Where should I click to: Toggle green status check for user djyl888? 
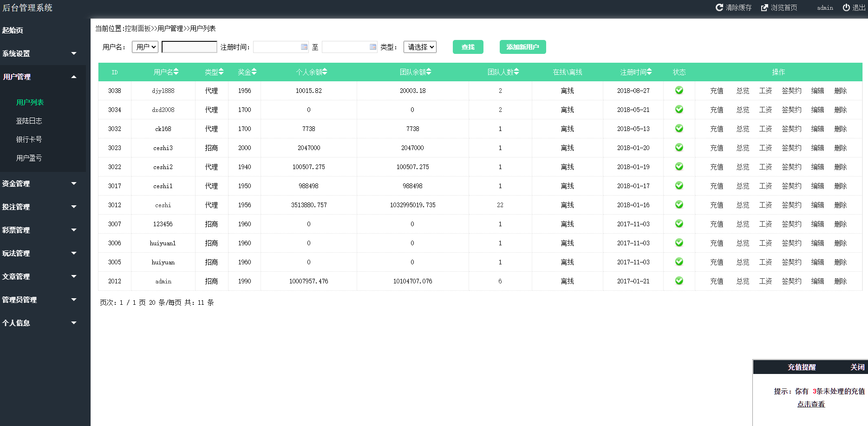coord(679,90)
